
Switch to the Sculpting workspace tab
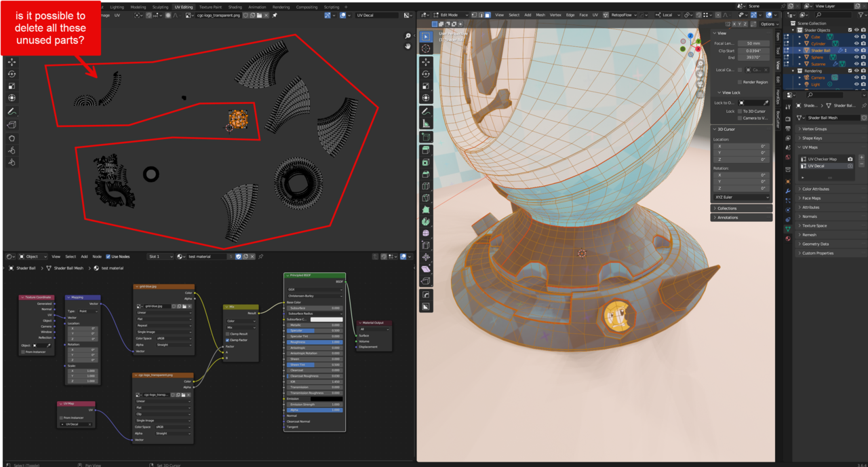[160, 7]
